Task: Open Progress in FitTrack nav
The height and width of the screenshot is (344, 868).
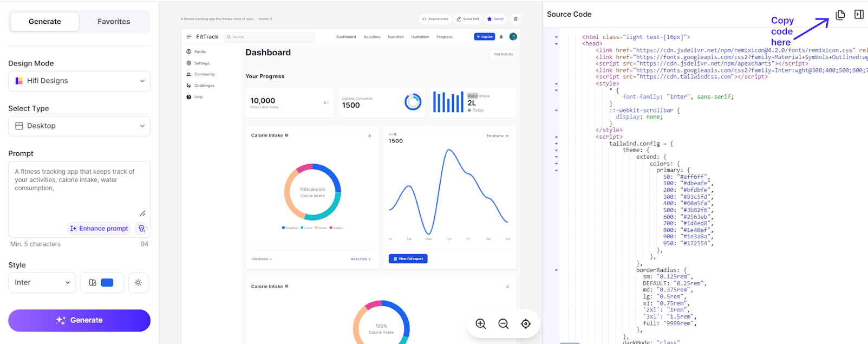Action: [x=445, y=37]
